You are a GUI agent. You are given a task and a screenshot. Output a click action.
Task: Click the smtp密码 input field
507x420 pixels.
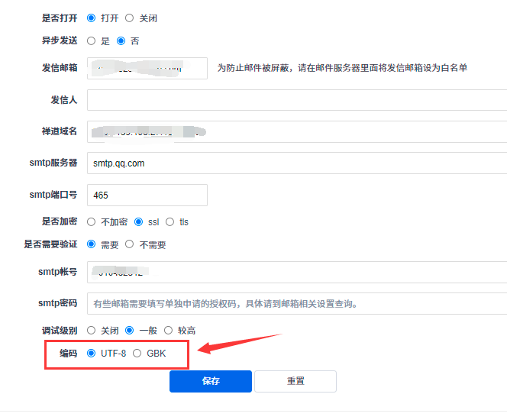click(297, 304)
